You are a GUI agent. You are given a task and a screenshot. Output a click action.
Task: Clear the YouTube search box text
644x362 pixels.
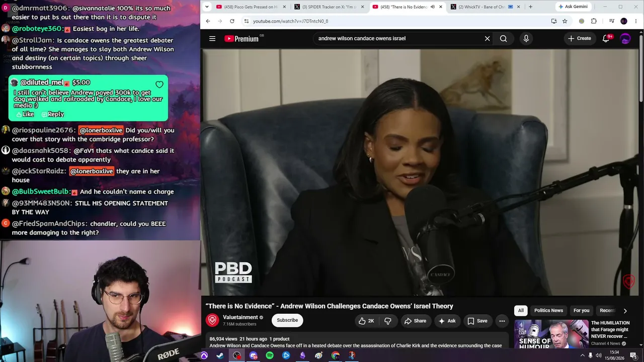tap(487, 38)
